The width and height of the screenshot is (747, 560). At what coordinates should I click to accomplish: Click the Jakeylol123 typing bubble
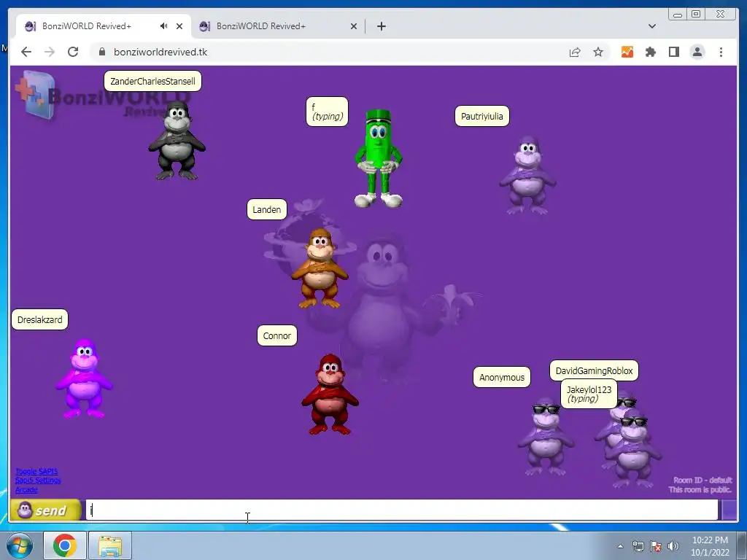coord(589,394)
